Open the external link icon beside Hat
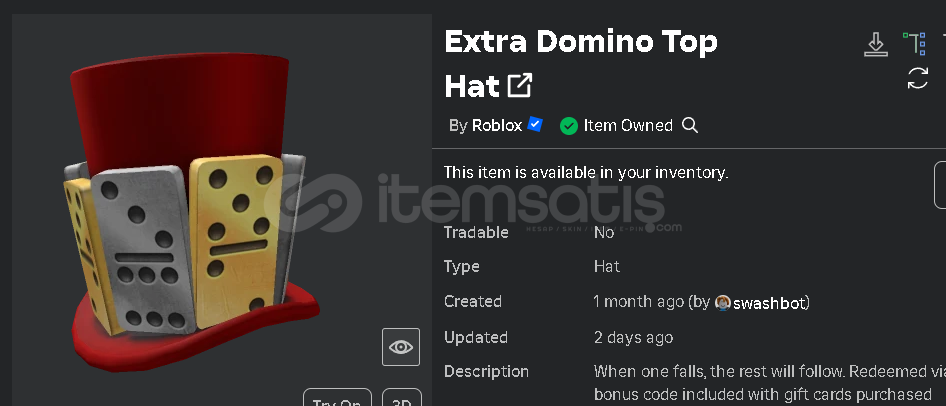The width and height of the screenshot is (946, 406). click(x=519, y=85)
